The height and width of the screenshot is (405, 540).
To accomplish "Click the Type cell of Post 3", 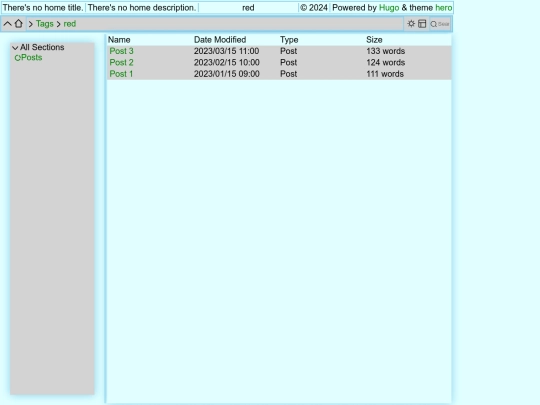I will click(288, 51).
